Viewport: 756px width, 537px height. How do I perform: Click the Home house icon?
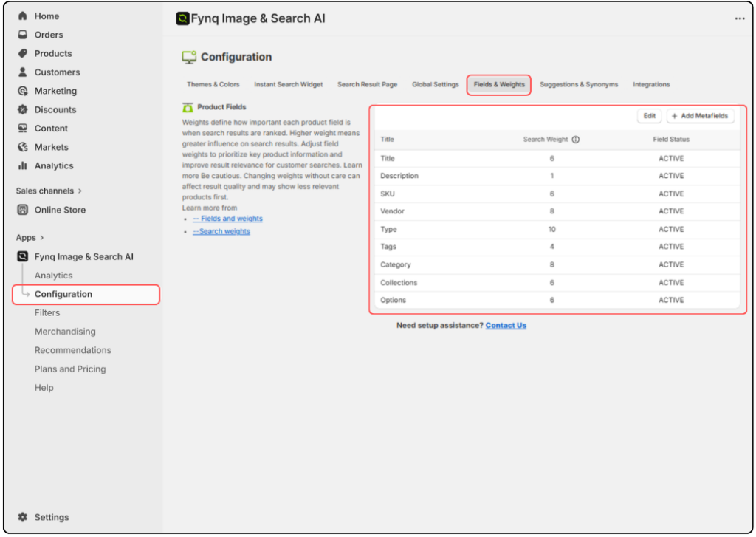tap(22, 16)
